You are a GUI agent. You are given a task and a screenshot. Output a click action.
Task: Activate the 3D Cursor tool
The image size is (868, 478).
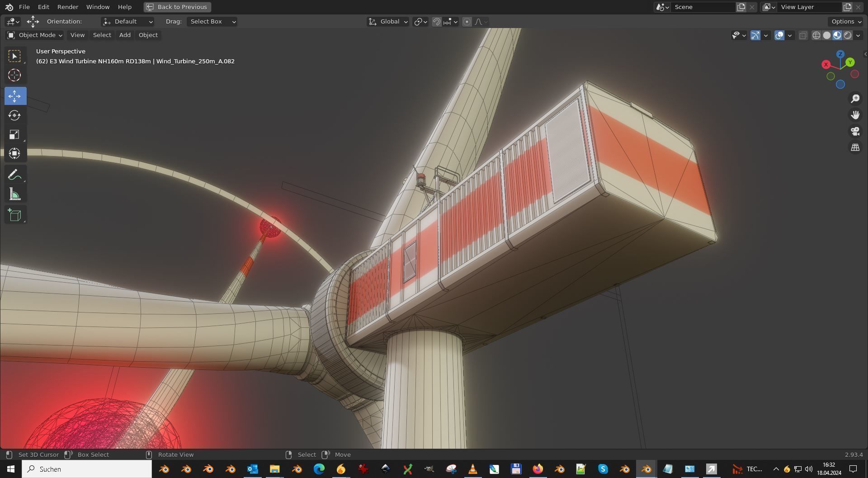(15, 75)
